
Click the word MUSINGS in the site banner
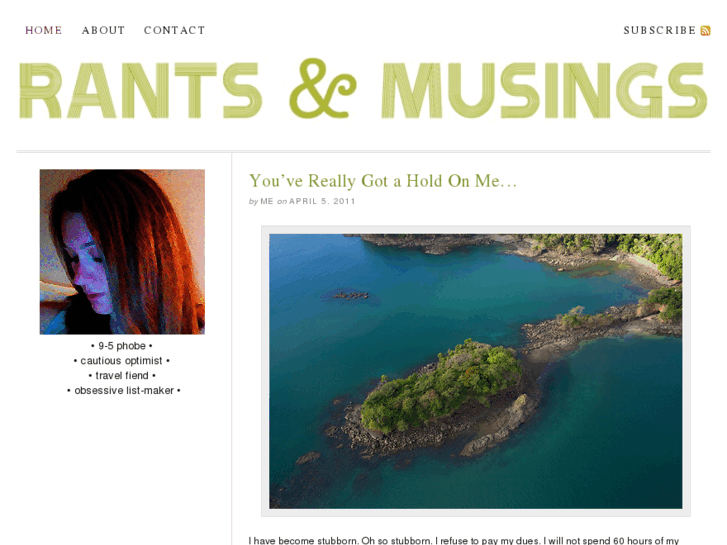coord(544,90)
